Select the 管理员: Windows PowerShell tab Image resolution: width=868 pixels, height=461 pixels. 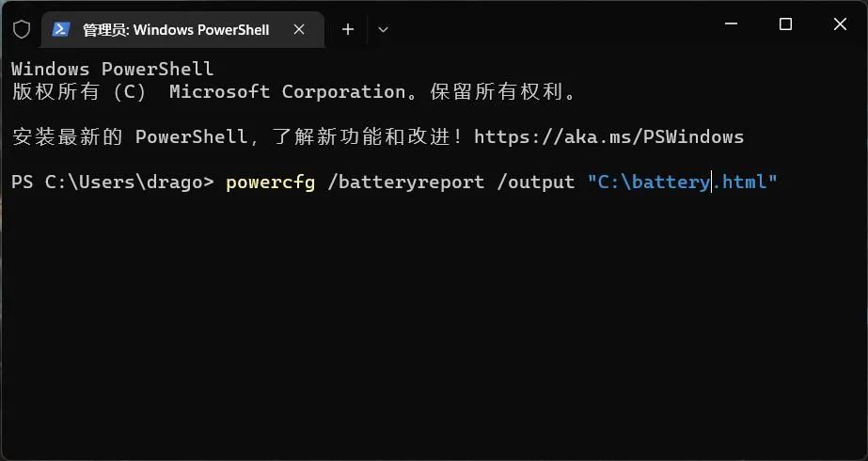tap(176, 30)
